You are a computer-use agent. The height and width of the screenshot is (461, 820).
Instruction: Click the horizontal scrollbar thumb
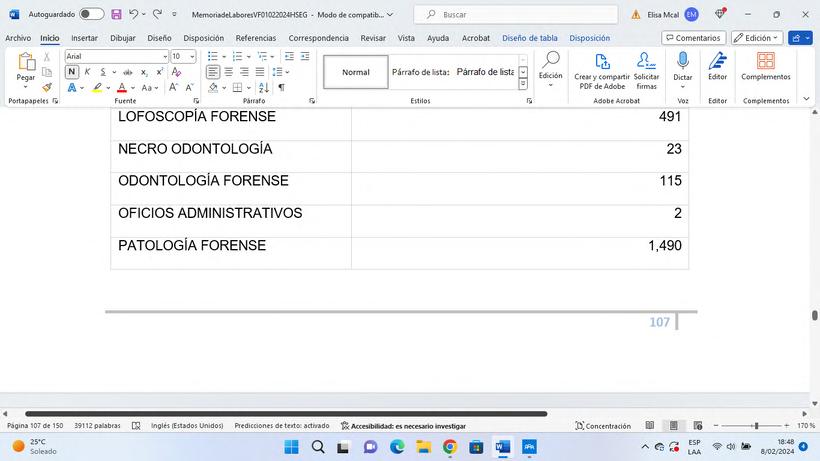(x=286, y=413)
